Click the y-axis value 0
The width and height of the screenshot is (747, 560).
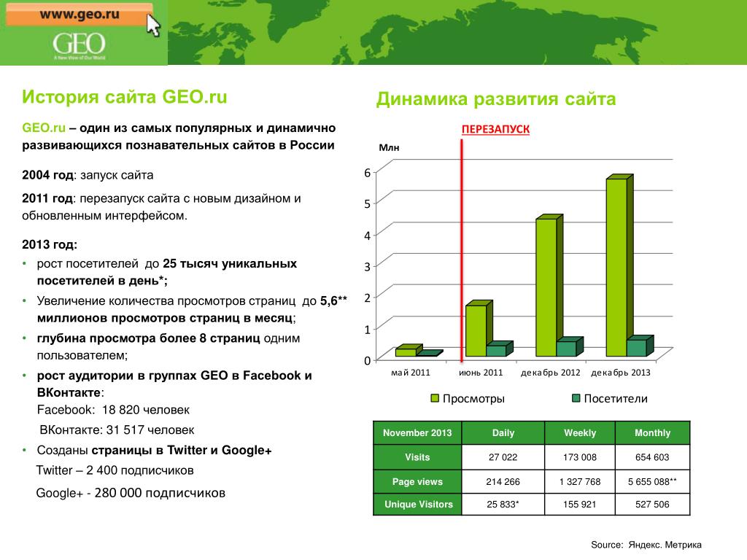tap(368, 360)
